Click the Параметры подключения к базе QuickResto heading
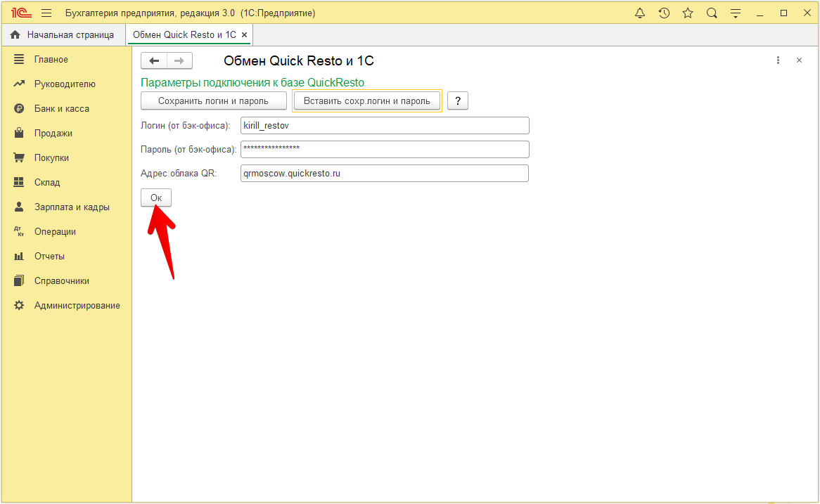 (x=252, y=83)
